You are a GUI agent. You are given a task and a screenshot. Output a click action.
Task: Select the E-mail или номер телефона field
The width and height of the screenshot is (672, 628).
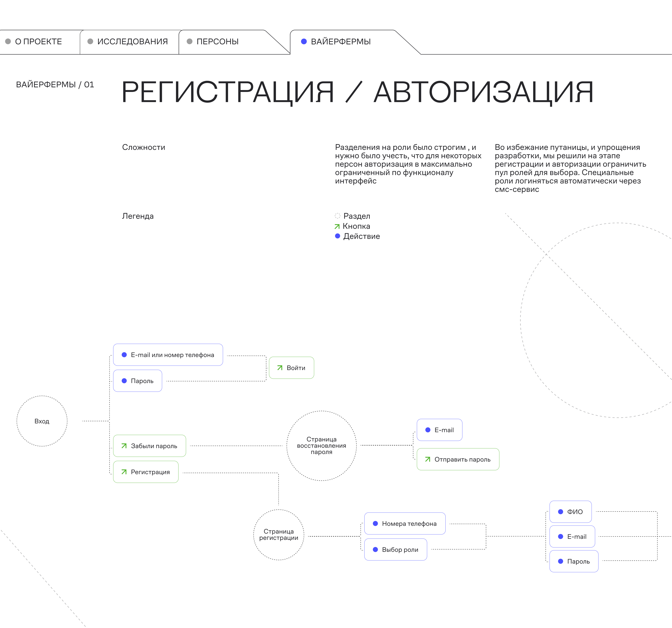click(168, 355)
